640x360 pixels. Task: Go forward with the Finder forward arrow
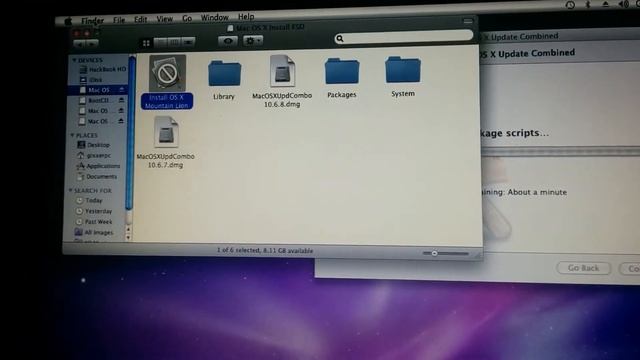pyautogui.click(x=92, y=43)
